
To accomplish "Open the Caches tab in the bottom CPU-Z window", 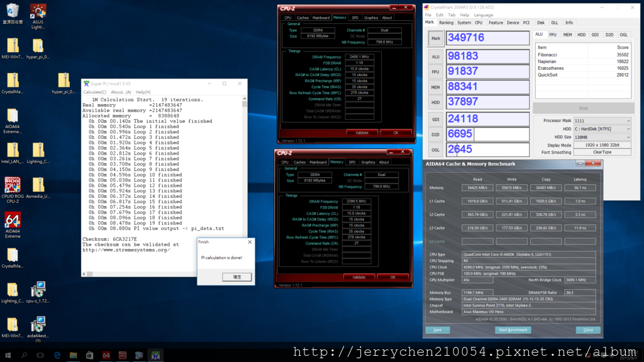I will tap(300, 162).
